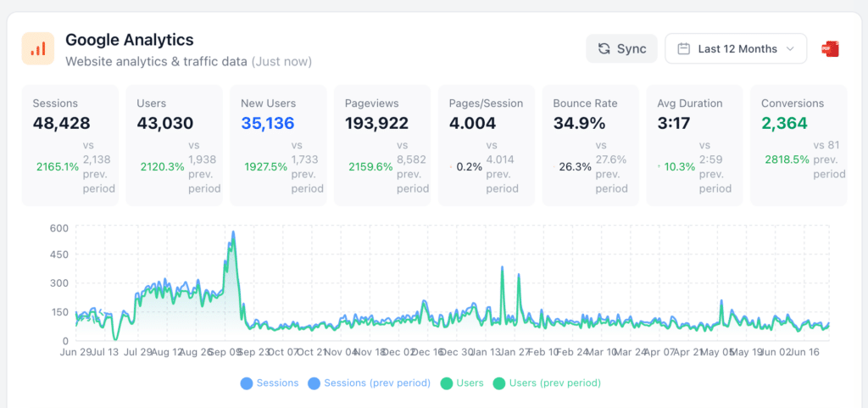Click the blue dot beside Sessions legend

pyautogui.click(x=247, y=383)
